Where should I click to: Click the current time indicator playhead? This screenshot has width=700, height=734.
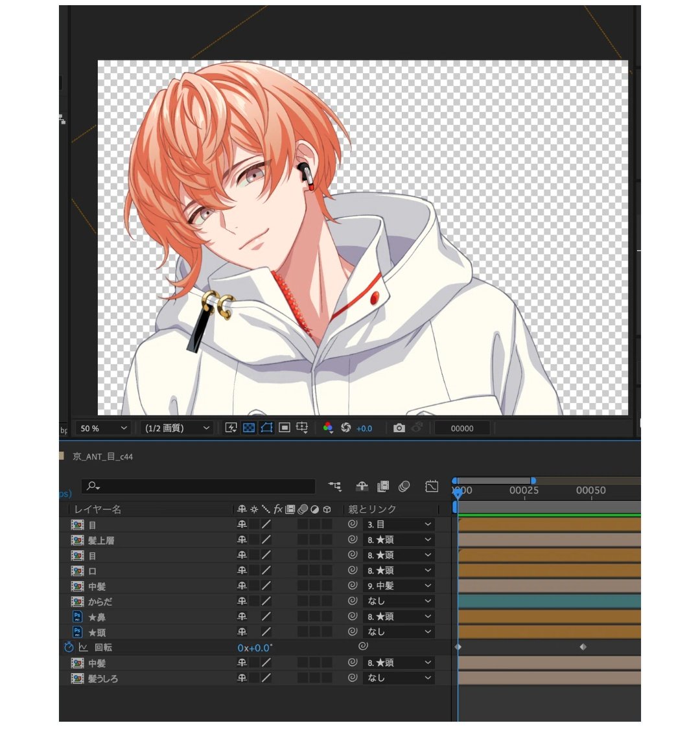pos(458,493)
